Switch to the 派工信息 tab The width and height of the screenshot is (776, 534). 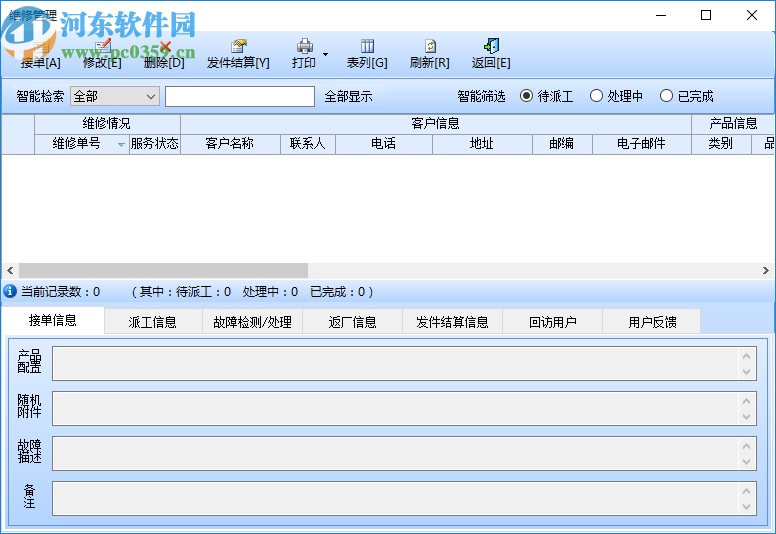click(x=153, y=322)
